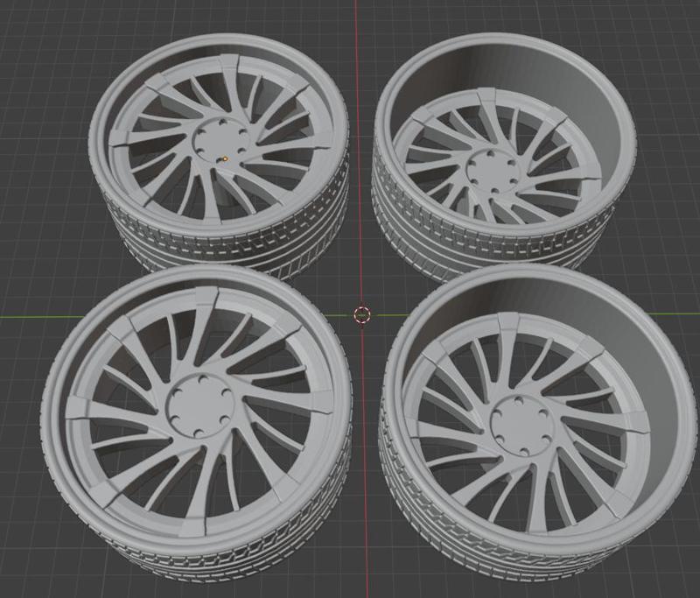Select the top-left wheel with orange origin dot

(219, 158)
